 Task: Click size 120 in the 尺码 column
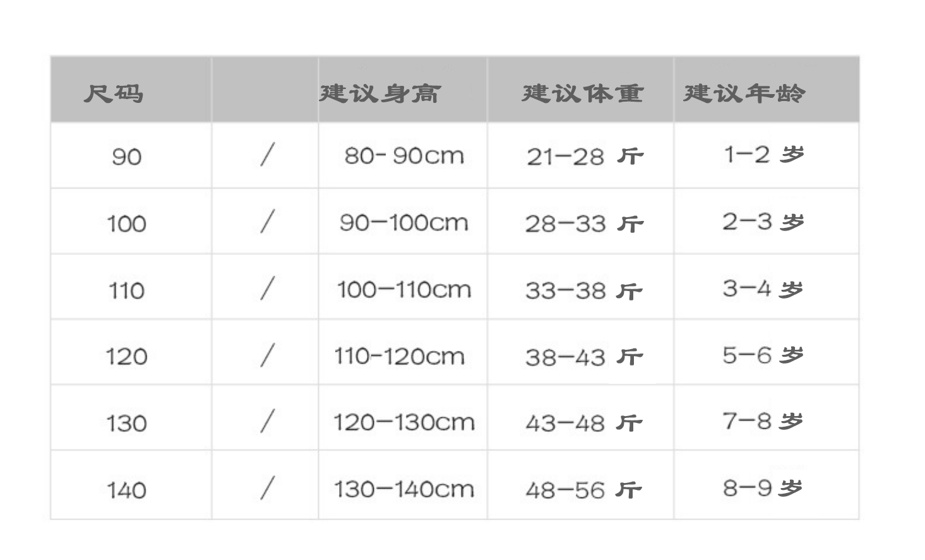126,357
